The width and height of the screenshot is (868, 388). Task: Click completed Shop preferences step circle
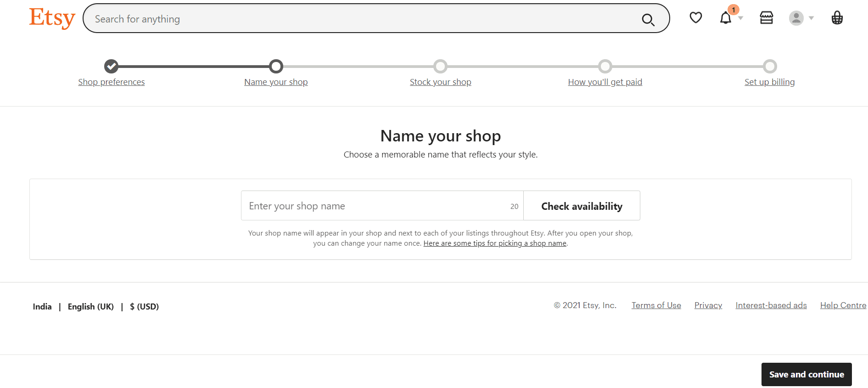click(111, 67)
